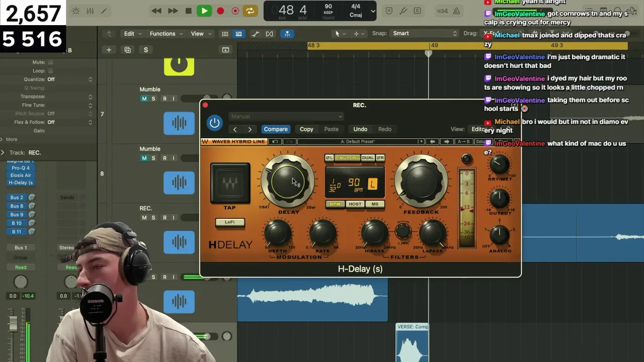Tick the Loop checkbox in region inspector
Viewport: 644px width, 362px height.
(x=50, y=71)
